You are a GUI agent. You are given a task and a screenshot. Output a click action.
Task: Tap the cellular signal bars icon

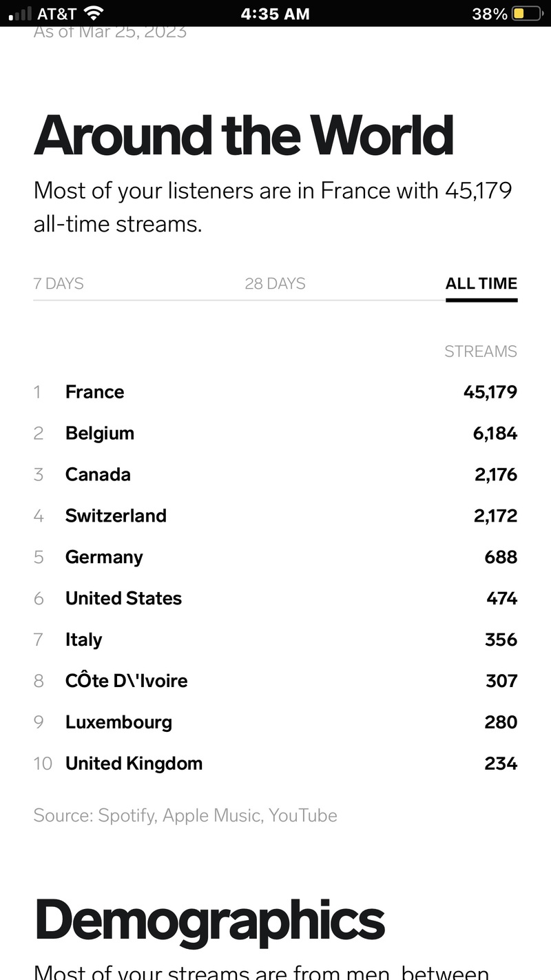coord(21,14)
